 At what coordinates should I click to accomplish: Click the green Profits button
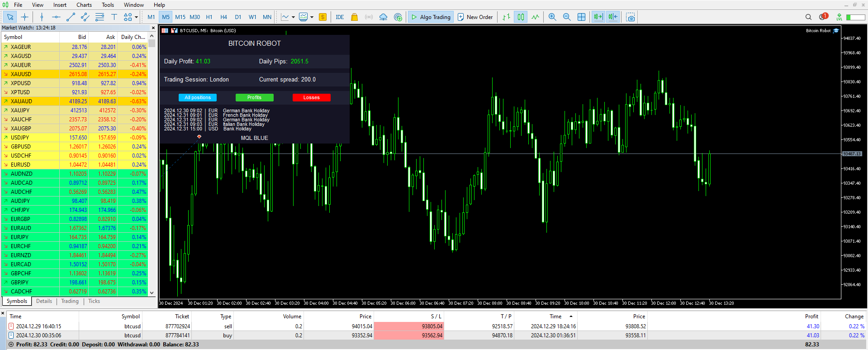tap(254, 97)
